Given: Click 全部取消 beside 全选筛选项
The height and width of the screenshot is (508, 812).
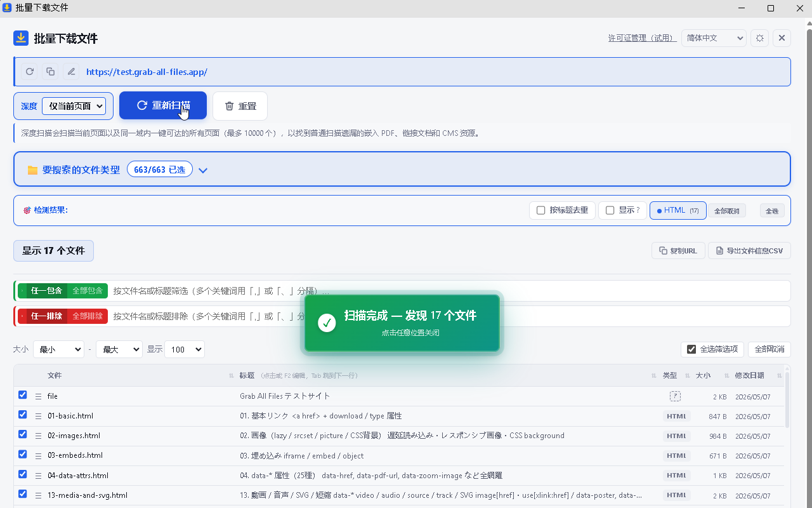Looking at the screenshot, I should pos(769,349).
